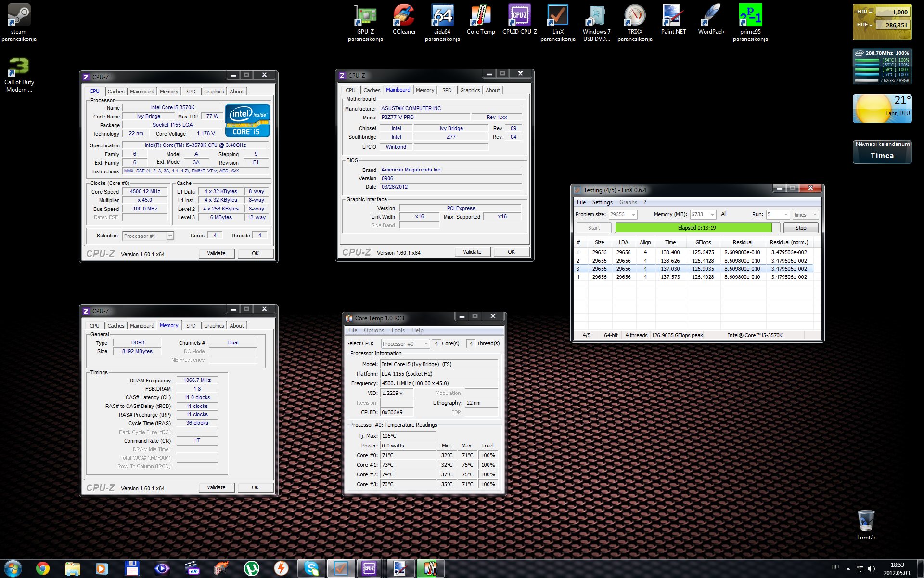Image resolution: width=924 pixels, height=578 pixels.
Task: Open the HUF currency dropdown in the gadget
Action: pos(865,25)
